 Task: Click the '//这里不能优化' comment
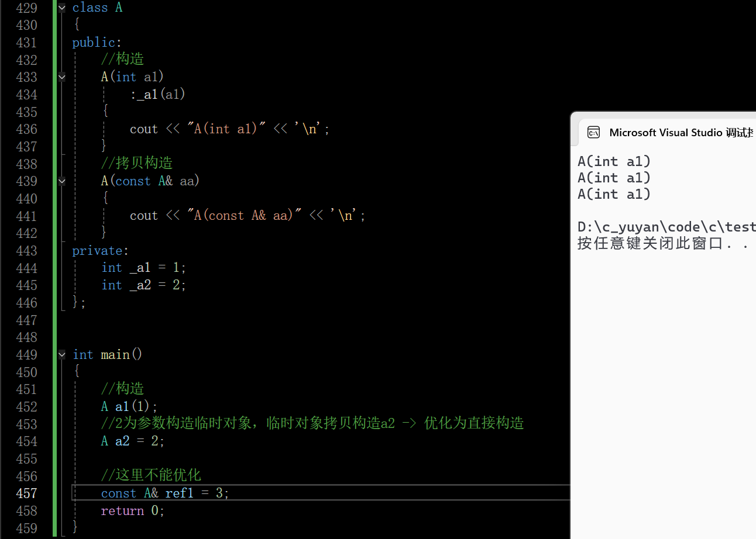coord(151,476)
